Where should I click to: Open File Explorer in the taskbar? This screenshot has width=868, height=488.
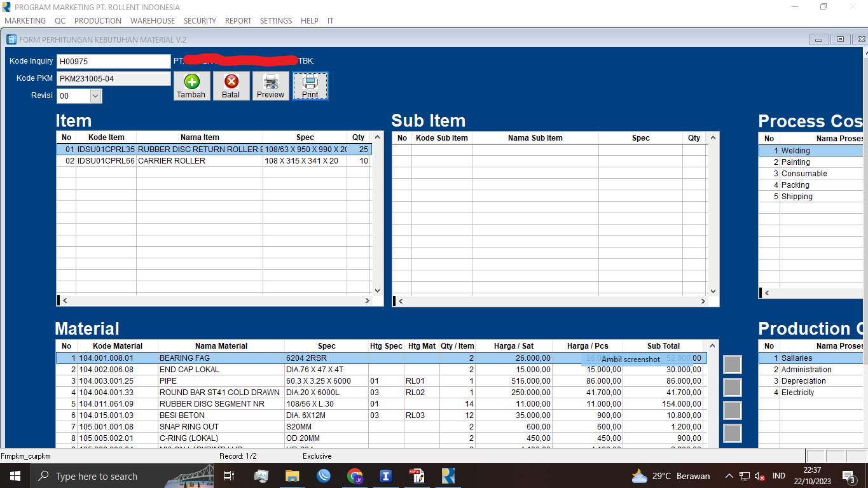pyautogui.click(x=292, y=476)
